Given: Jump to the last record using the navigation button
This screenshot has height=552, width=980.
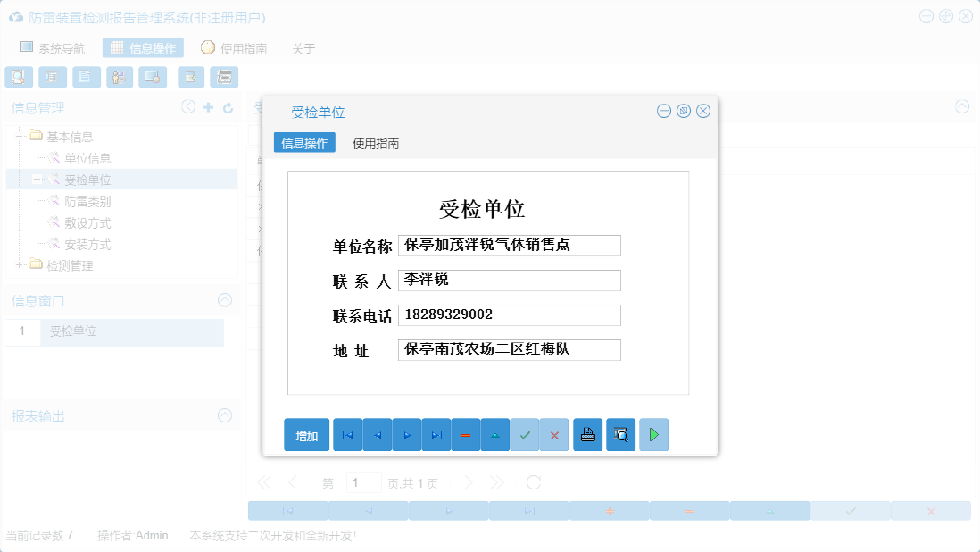Looking at the screenshot, I should [436, 435].
